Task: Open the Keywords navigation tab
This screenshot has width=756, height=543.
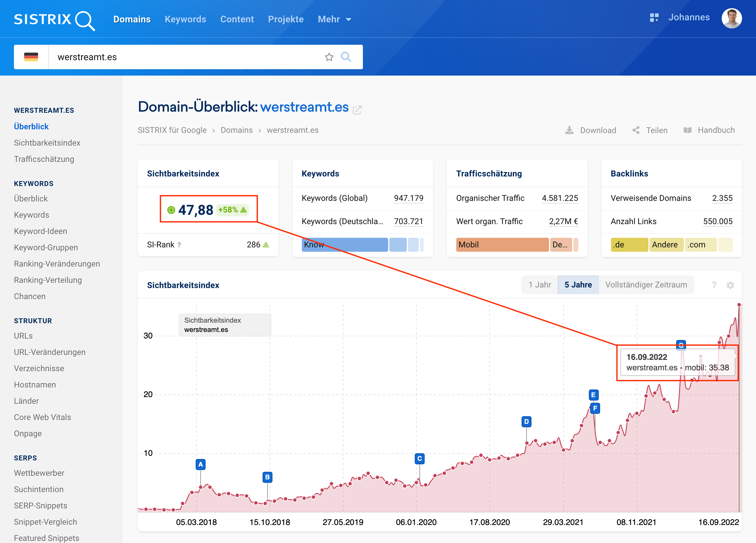Action: tap(185, 19)
